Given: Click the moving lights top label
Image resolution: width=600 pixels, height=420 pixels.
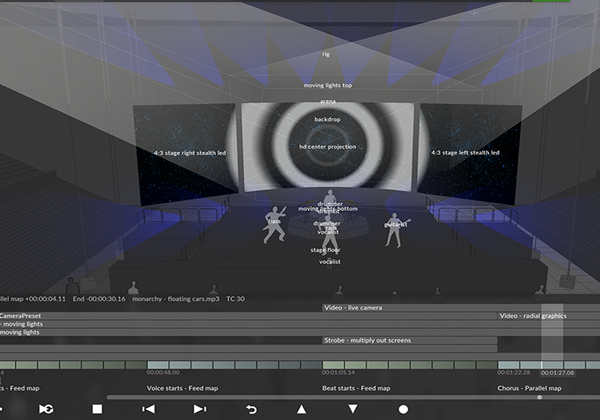Looking at the screenshot, I should (327, 85).
